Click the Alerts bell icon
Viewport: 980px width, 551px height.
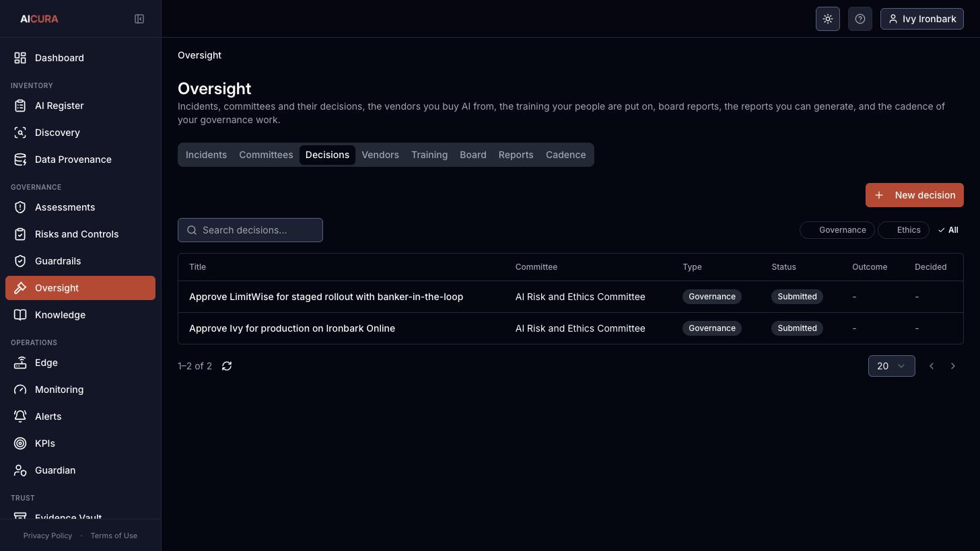(x=20, y=416)
